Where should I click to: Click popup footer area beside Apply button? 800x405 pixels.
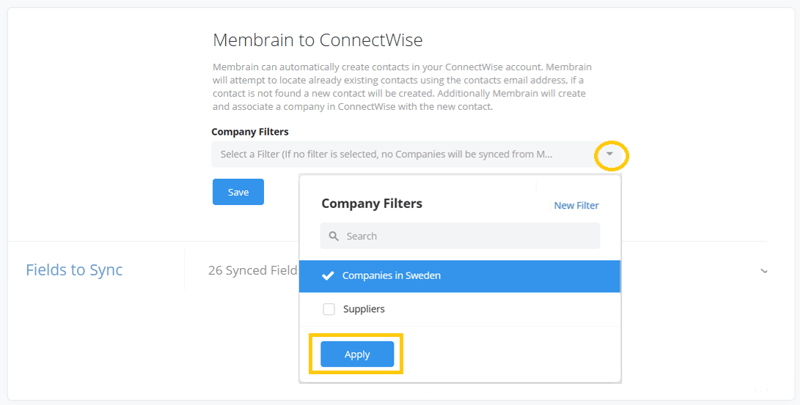click(510, 355)
